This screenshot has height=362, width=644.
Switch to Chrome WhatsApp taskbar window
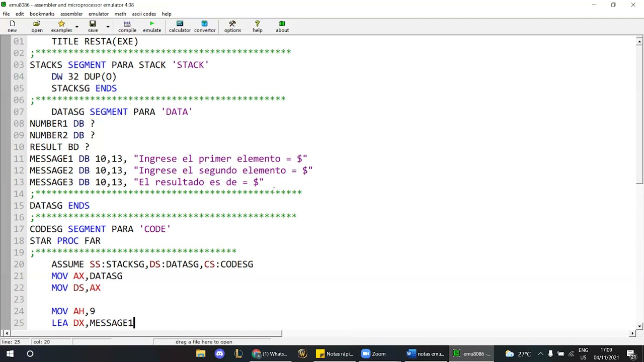click(x=270, y=354)
